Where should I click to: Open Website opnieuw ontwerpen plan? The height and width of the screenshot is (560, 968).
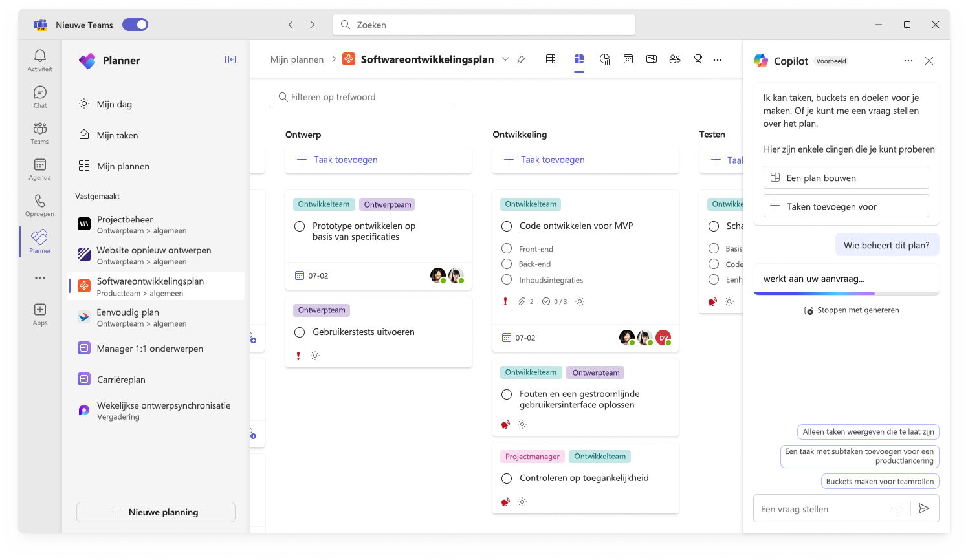point(156,255)
